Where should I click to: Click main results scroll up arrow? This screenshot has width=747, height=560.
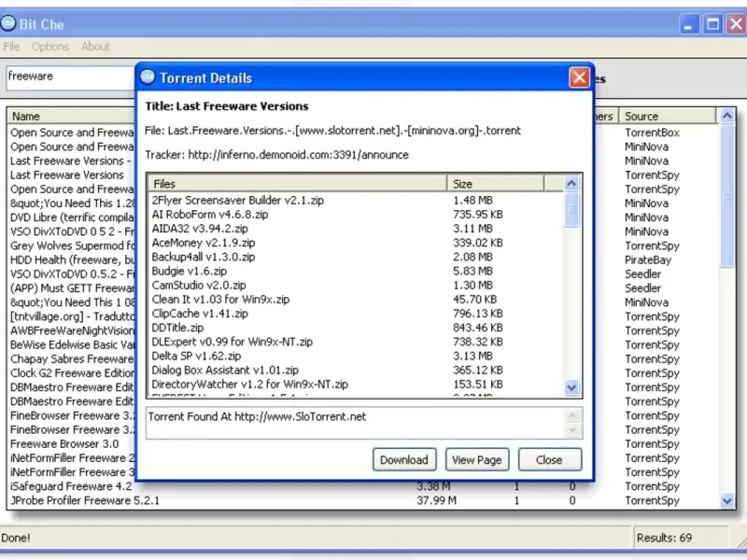point(726,116)
